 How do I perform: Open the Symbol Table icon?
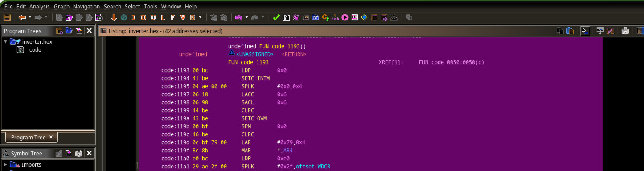(x=374, y=17)
